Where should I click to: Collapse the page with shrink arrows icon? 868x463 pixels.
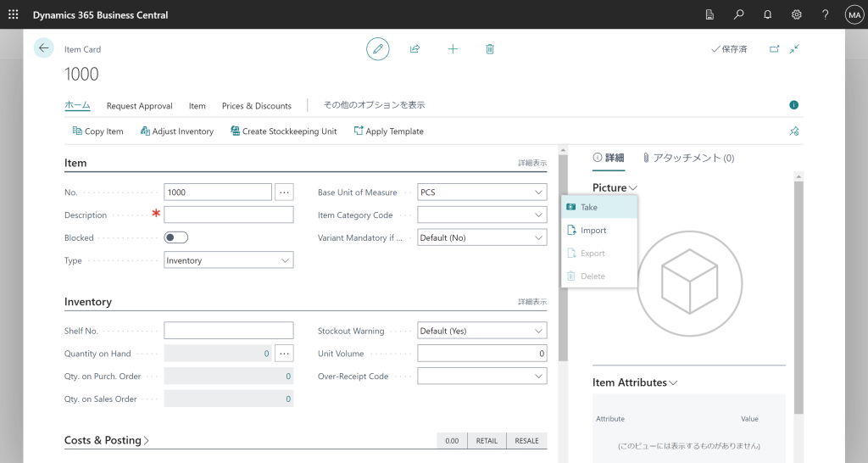click(x=794, y=48)
